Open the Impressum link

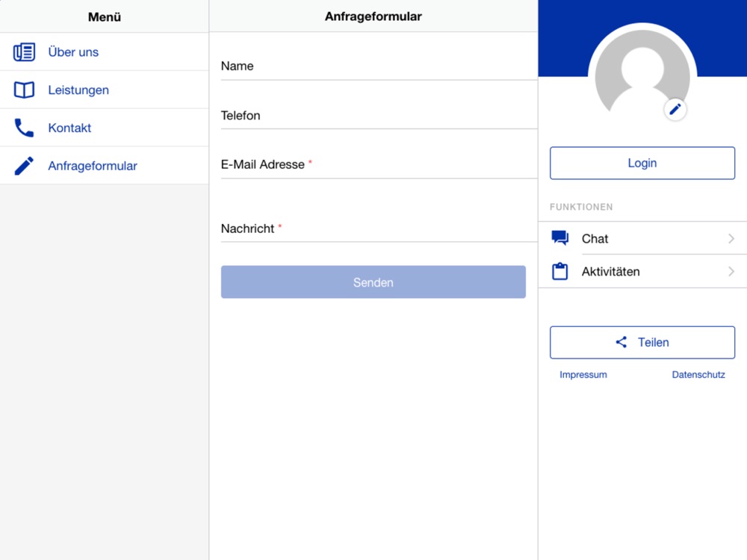pos(583,375)
